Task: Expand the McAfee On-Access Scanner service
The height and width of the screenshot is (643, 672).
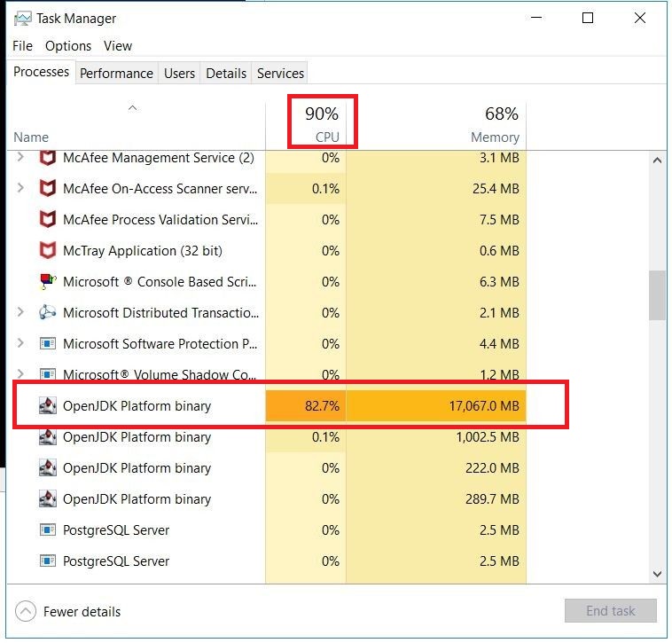Action: tap(21, 189)
